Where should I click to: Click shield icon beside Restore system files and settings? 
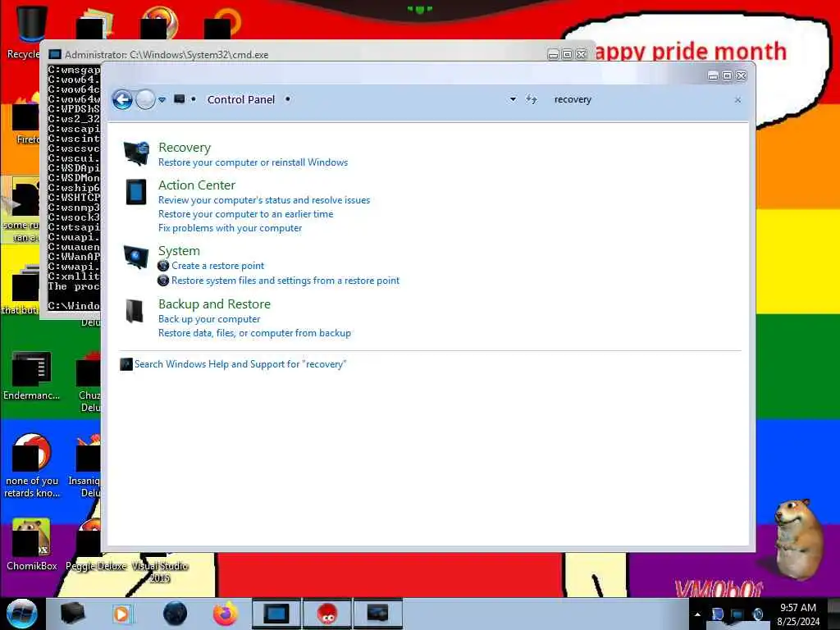(163, 281)
